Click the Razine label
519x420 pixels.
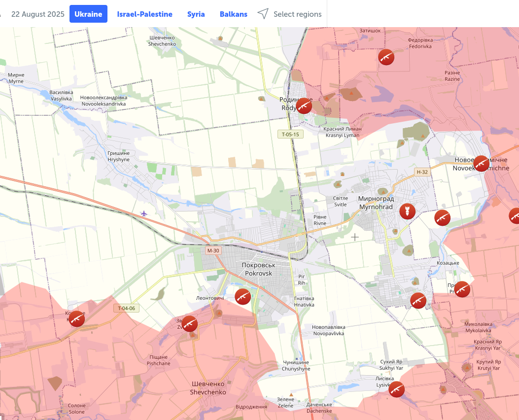click(x=452, y=76)
